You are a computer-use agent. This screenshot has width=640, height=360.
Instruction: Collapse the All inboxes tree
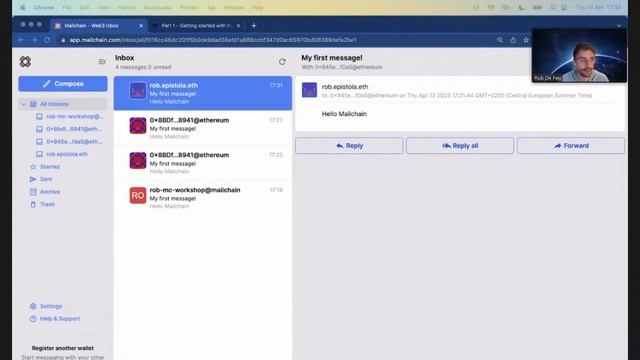pyautogui.click(x=23, y=104)
